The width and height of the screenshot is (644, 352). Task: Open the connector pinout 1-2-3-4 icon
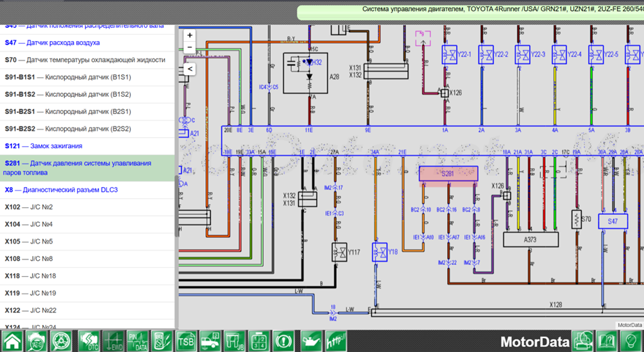coord(259,342)
